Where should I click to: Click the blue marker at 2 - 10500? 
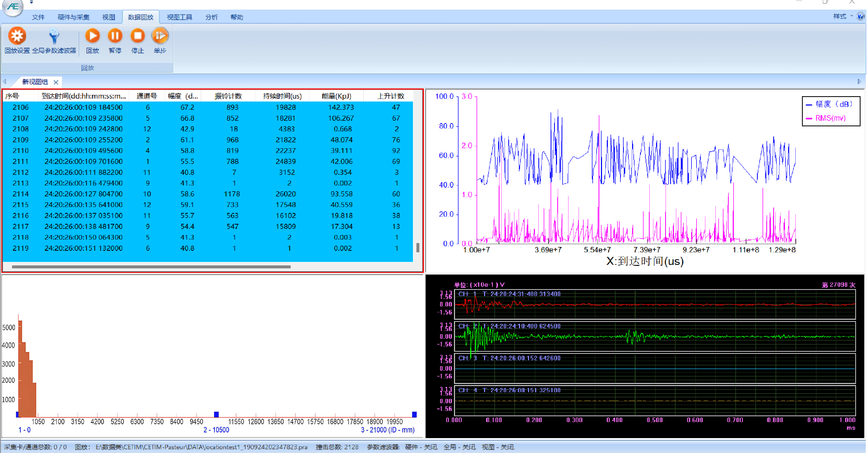point(216,414)
